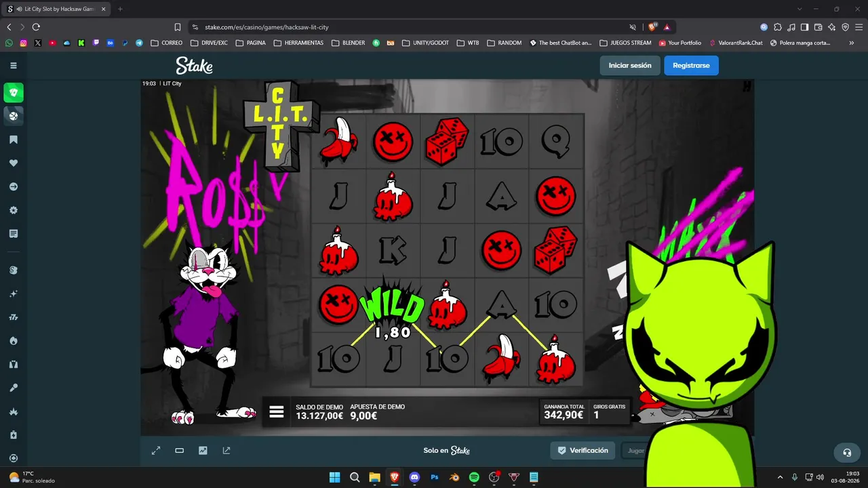
Task: Open the DRIVE/EXC bookmarks folder
Action: 210,43
